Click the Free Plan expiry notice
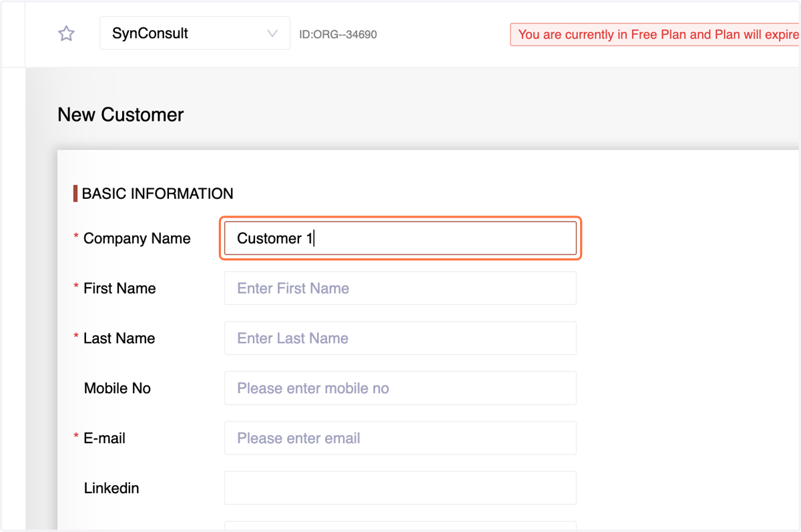 click(x=655, y=35)
